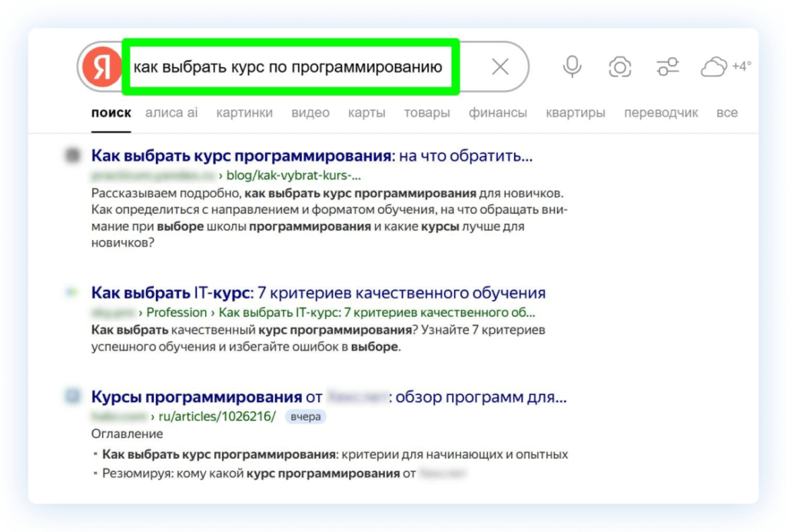
Task: Switch to the переводчик tab
Action: tap(661, 113)
